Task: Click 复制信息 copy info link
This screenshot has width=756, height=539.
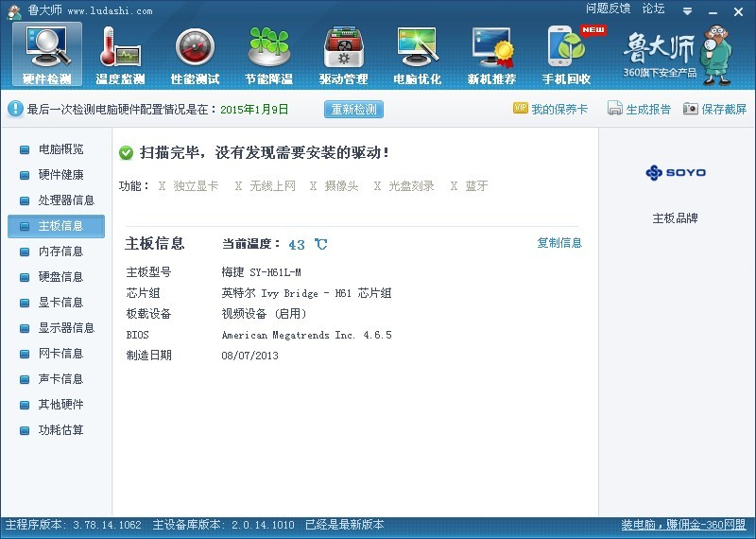Action: (x=559, y=243)
